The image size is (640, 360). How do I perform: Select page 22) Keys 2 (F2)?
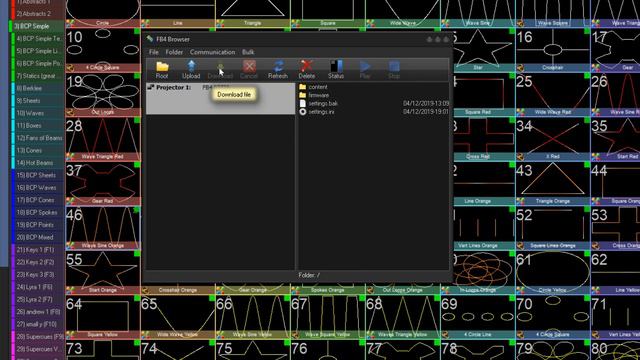pyautogui.click(x=38, y=262)
